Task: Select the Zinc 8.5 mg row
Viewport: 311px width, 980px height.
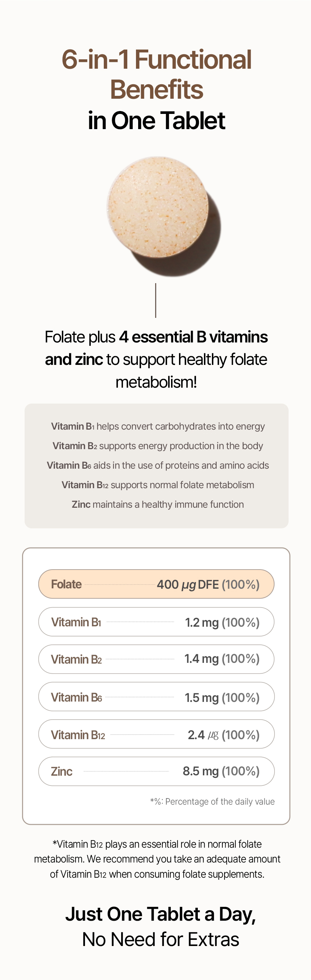Action: (156, 771)
